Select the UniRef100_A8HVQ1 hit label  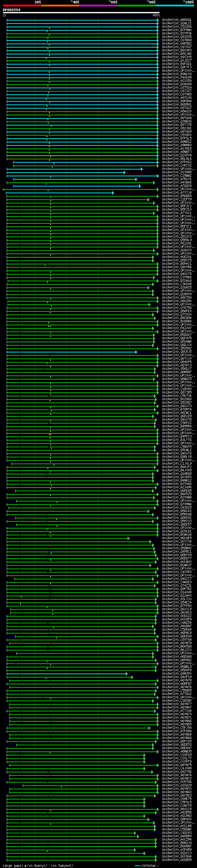click(x=177, y=20)
